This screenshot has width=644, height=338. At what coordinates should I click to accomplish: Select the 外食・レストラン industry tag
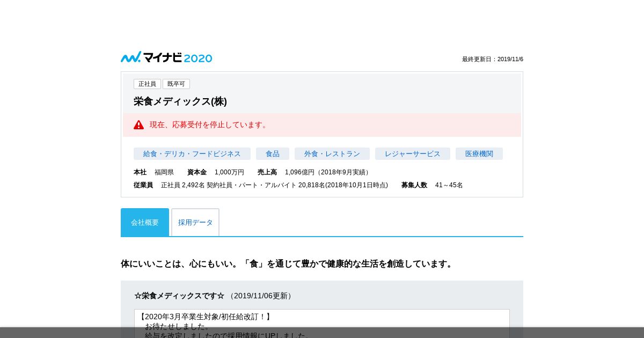[332, 154]
